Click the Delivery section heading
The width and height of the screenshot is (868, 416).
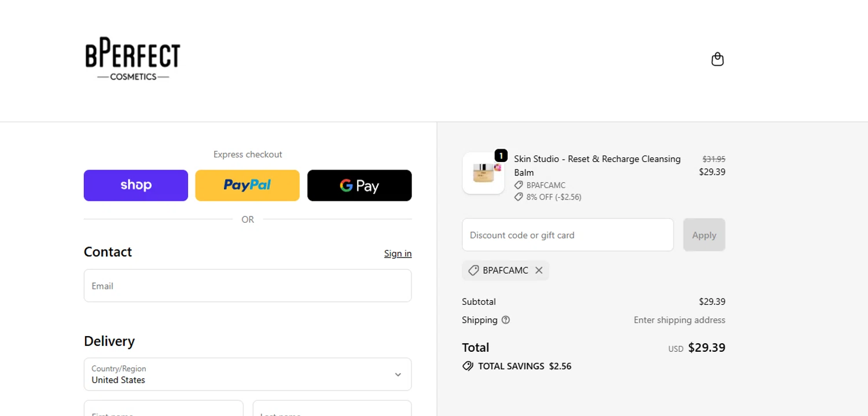click(109, 341)
